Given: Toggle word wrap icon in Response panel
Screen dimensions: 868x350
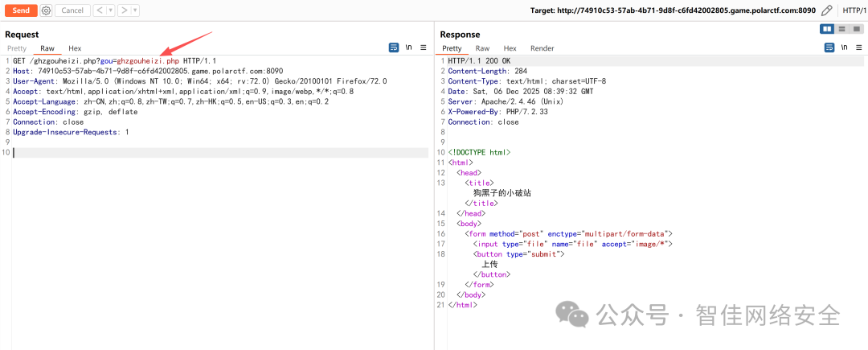Looking at the screenshot, I should 829,47.
